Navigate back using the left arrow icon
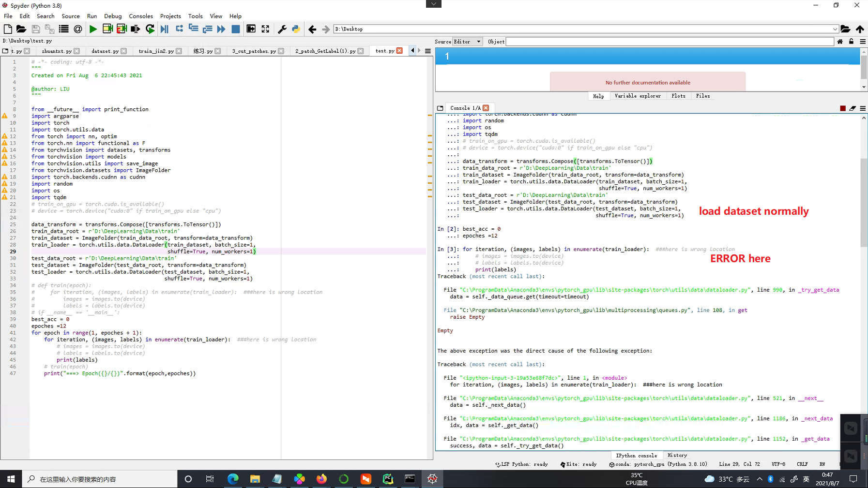This screenshot has width=868, height=488. pos(312,29)
